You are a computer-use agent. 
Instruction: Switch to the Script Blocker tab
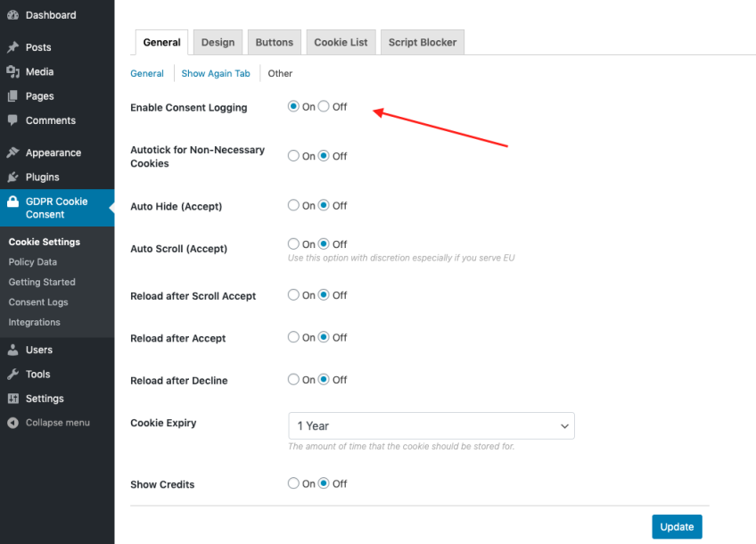[422, 42]
